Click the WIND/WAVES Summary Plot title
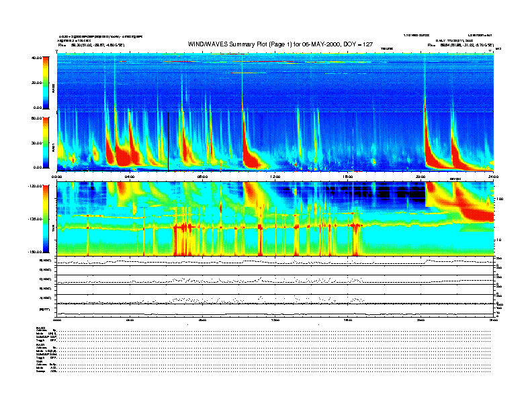532x411 pixels. tap(280, 44)
